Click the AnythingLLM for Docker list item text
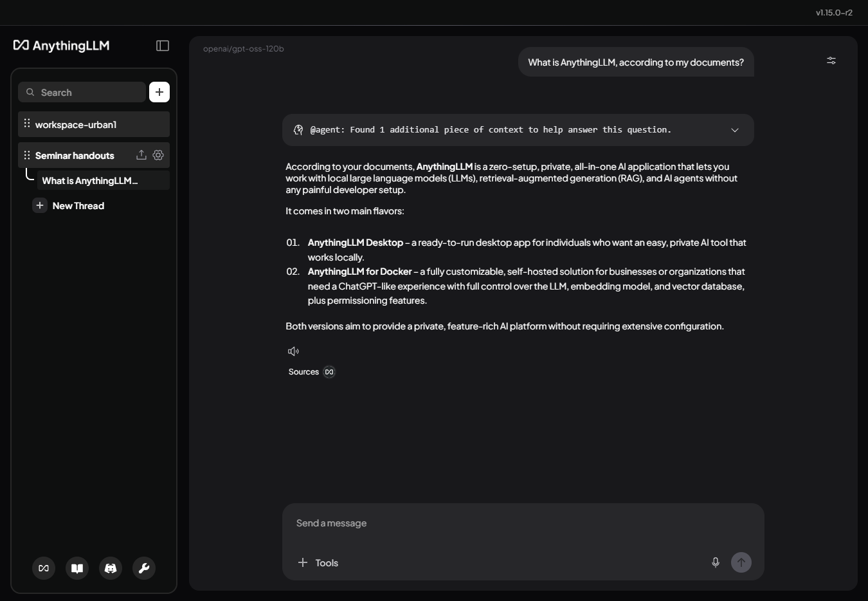Viewport: 868px width, 601px height. pyautogui.click(x=527, y=286)
